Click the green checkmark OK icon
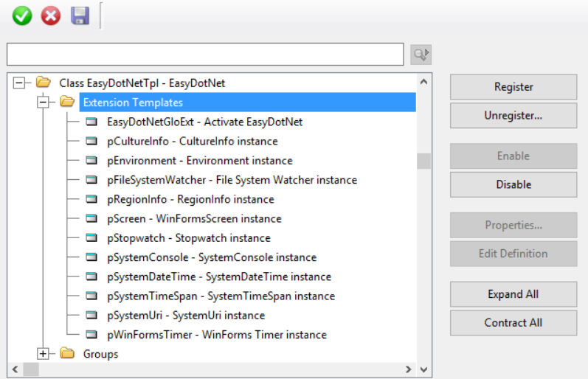Image resolution: width=588 pixels, height=379 pixels. coord(21,16)
